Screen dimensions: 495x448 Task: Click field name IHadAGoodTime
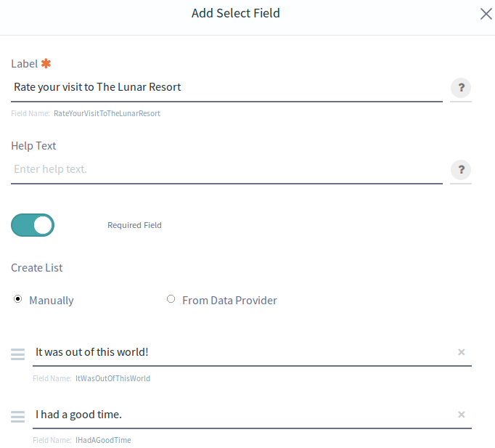pos(103,440)
